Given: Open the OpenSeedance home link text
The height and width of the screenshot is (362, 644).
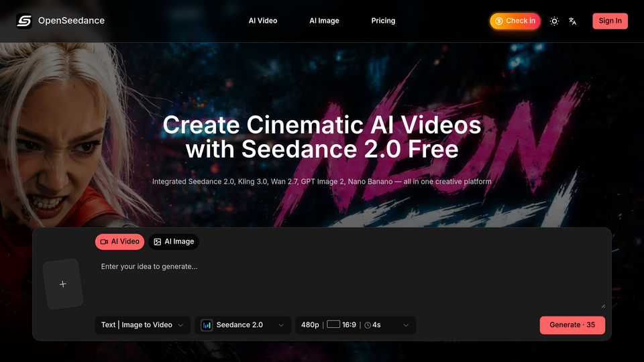Looking at the screenshot, I should (x=72, y=21).
